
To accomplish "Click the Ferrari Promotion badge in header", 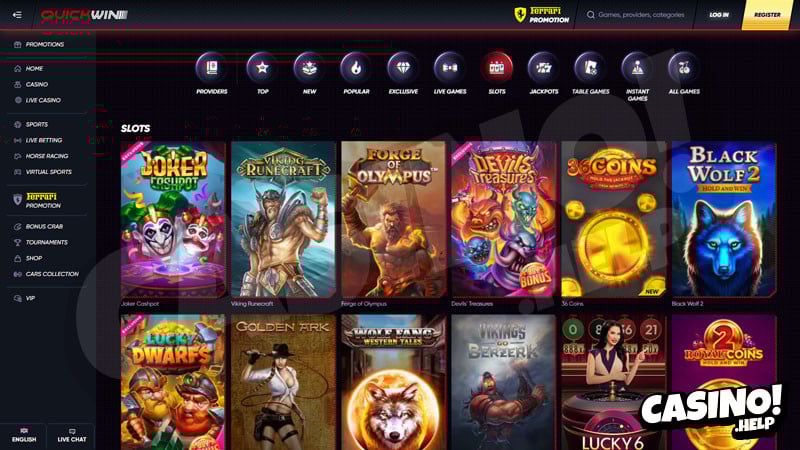I will point(541,15).
